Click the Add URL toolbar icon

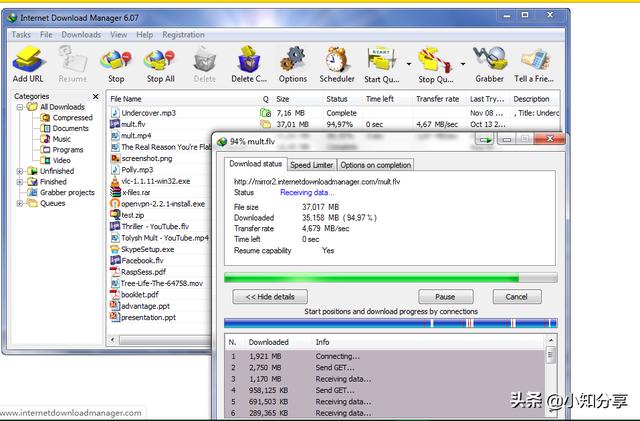tap(28, 65)
